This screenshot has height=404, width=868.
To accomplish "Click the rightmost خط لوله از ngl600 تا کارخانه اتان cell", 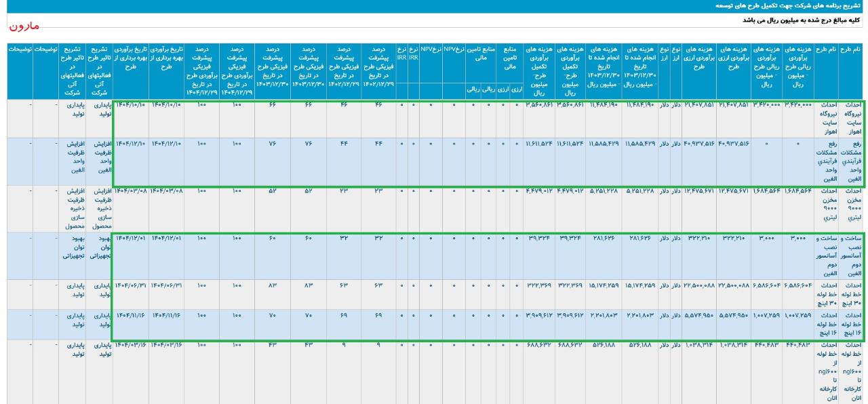I will click(x=852, y=371).
